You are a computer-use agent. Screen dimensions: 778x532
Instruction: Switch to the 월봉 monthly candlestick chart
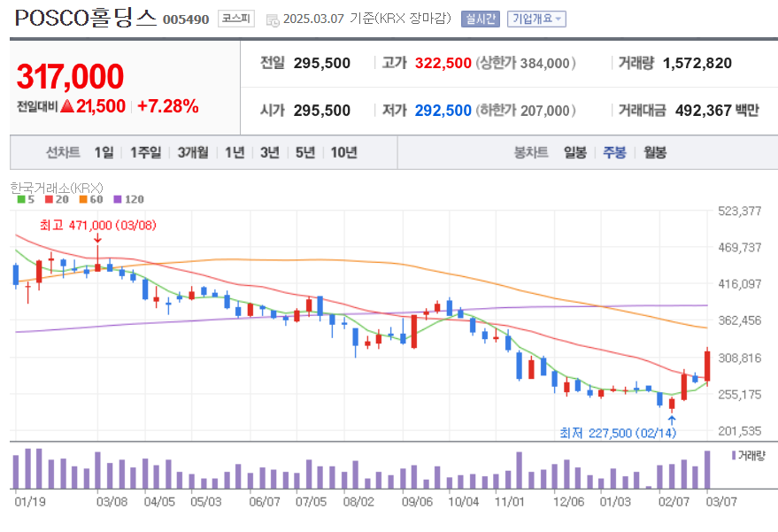click(x=655, y=152)
